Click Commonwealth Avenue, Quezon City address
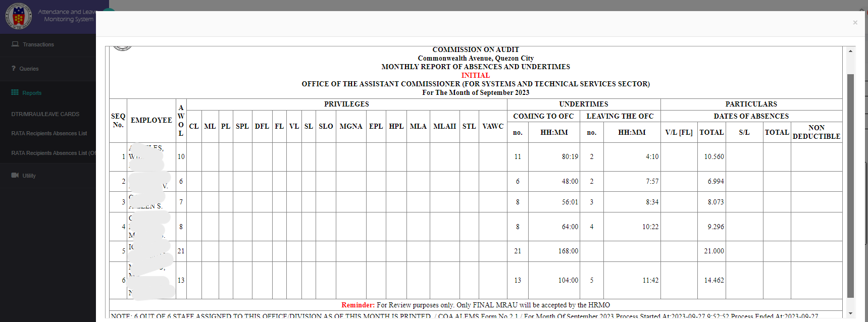 tap(476, 58)
